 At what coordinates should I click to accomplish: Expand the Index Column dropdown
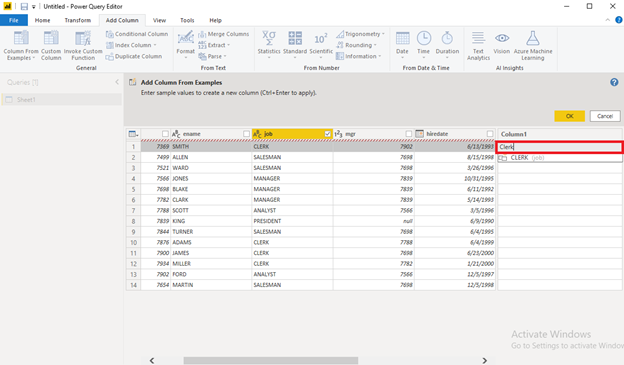pos(155,45)
